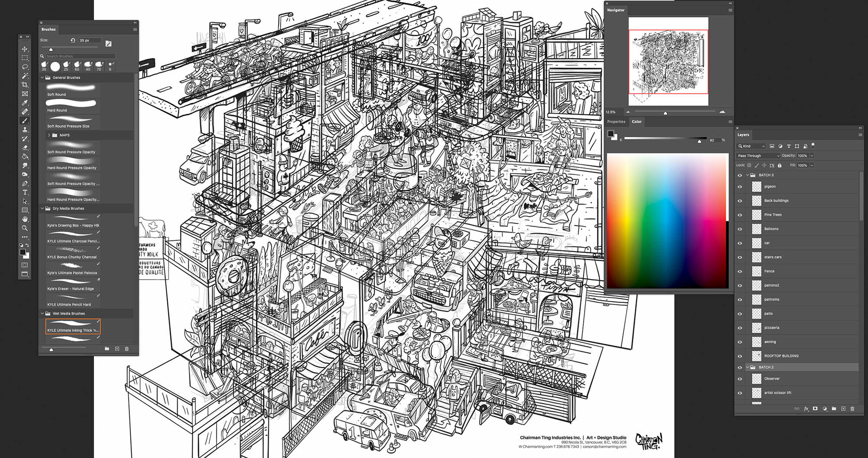868x458 pixels.
Task: Create new adjustment layer
Action: (x=825, y=409)
